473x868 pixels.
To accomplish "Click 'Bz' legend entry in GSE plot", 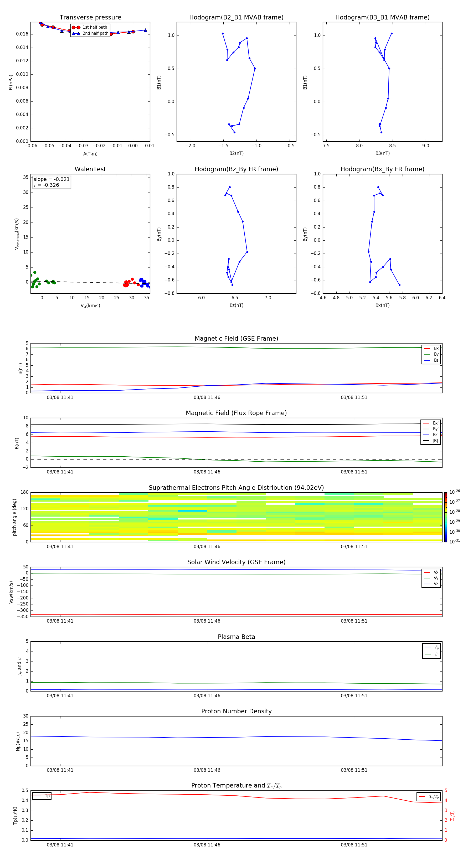I will pyautogui.click(x=431, y=360).
